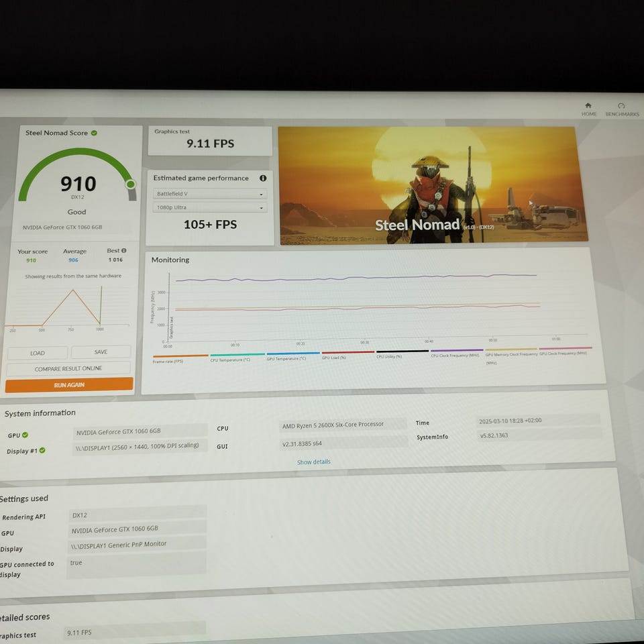Toggle the GPU Clock Frequency legend line
This screenshot has height=644, width=644.
566,351
